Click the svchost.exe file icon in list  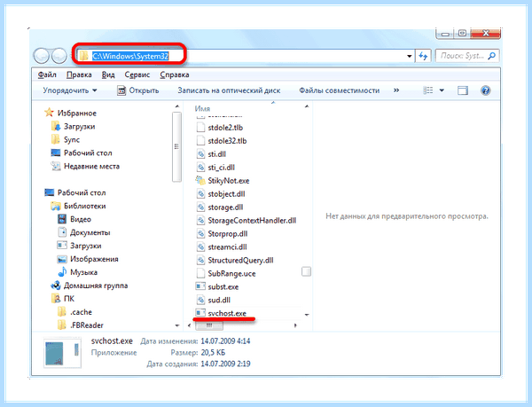coord(200,313)
